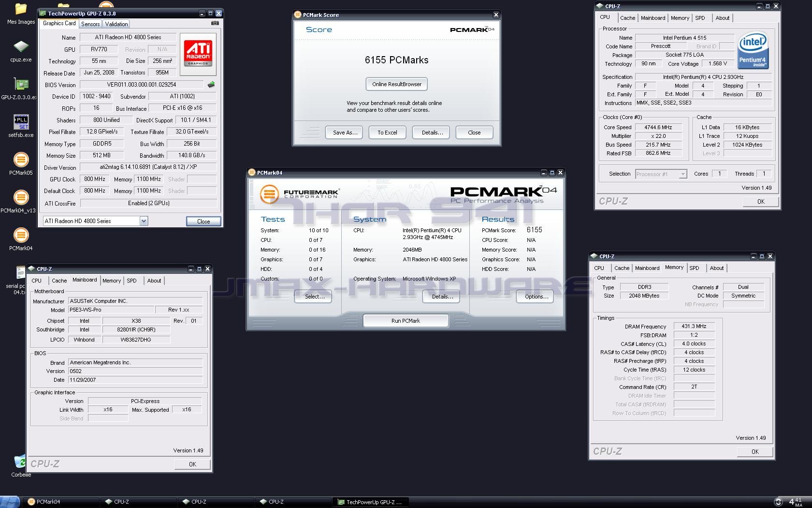This screenshot has height=508, width=812.
Task: Open SPD tab in bottom-right CPU-Z window
Action: 694,268
